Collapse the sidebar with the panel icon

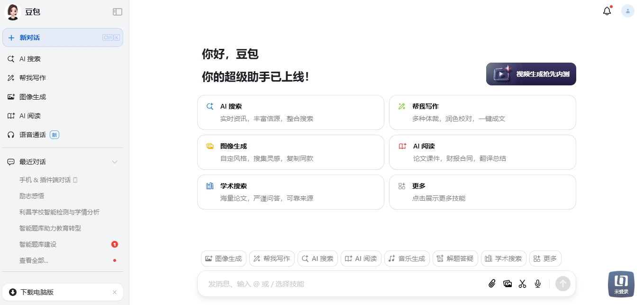point(118,12)
